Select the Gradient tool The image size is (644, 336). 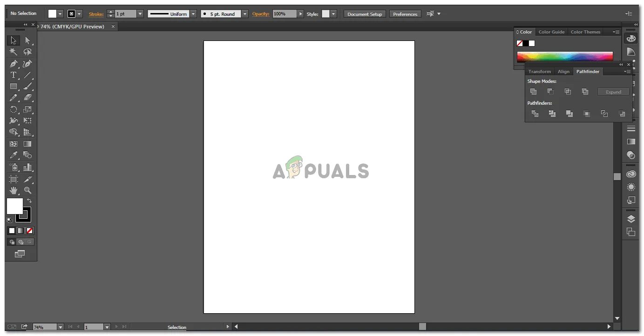click(27, 144)
